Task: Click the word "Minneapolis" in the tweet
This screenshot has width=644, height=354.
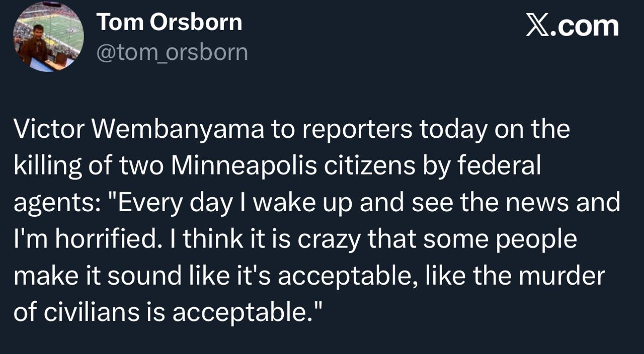Action: [x=244, y=166]
